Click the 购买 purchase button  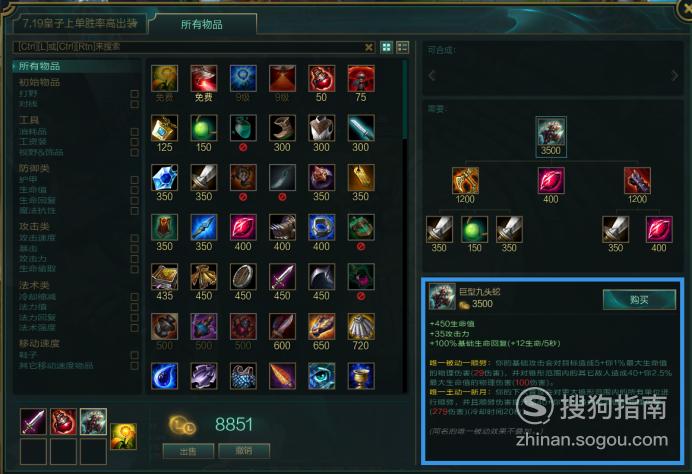point(639,300)
